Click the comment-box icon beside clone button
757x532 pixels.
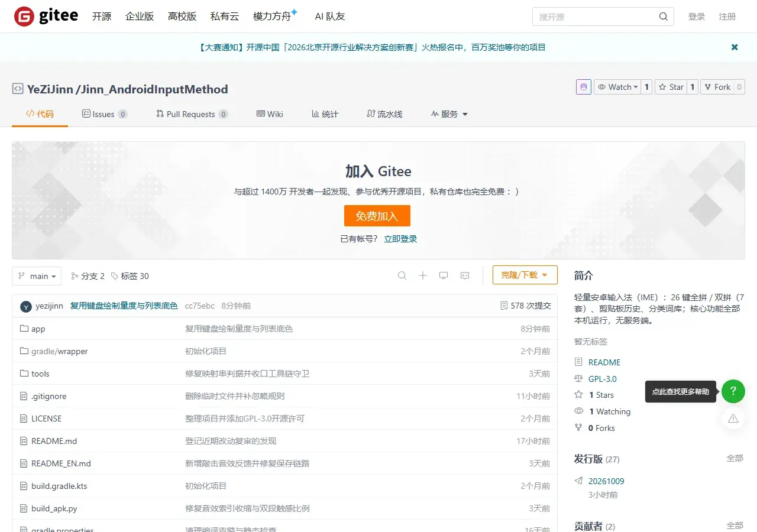(x=465, y=275)
